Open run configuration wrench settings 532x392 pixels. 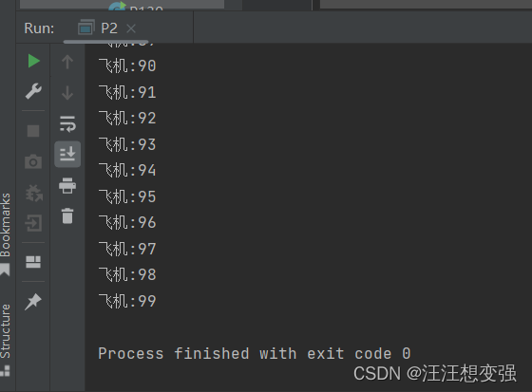[33, 91]
